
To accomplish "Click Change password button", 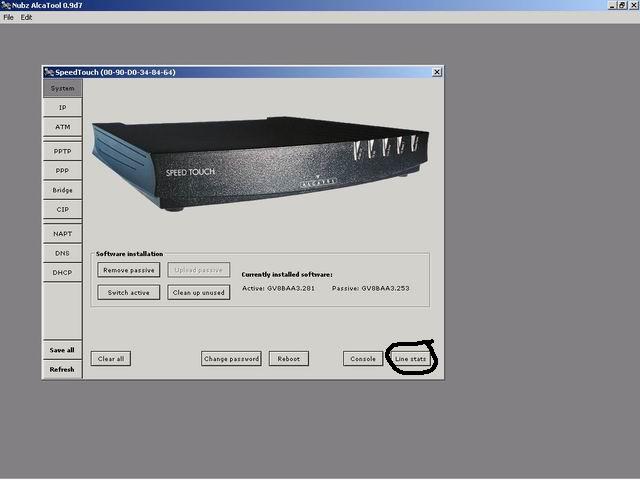I will (231, 358).
